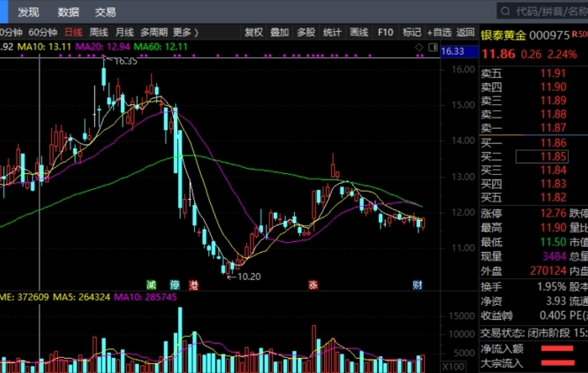
Task: Open the 多股 multi-stock view
Action: [x=306, y=33]
